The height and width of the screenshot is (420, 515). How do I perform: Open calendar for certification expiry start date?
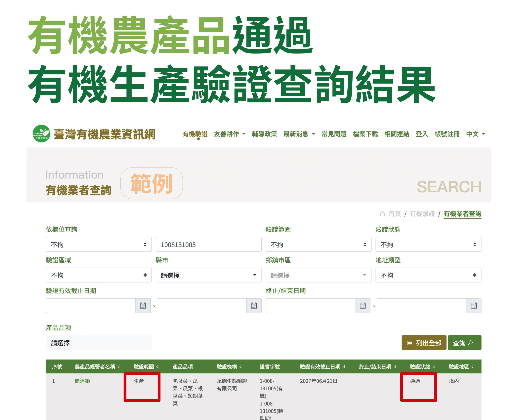click(x=143, y=306)
